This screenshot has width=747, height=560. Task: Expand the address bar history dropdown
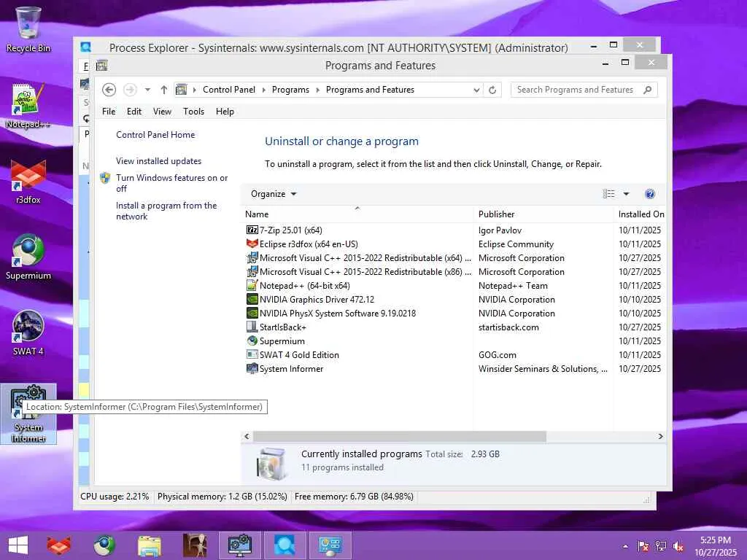(476, 90)
